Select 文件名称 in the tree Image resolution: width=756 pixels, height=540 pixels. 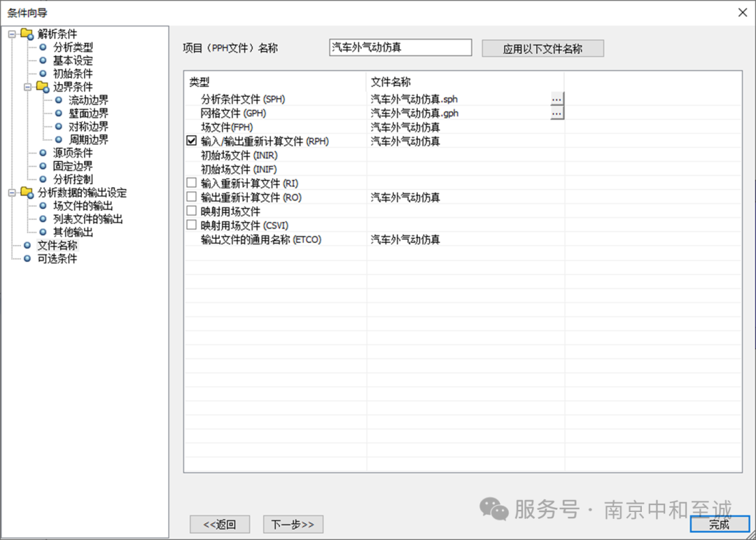57,246
